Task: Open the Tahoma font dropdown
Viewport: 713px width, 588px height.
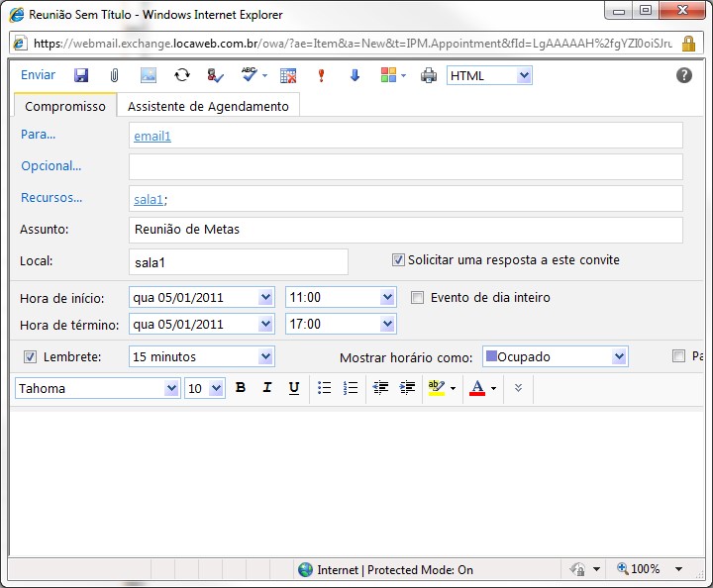Action: (170, 388)
